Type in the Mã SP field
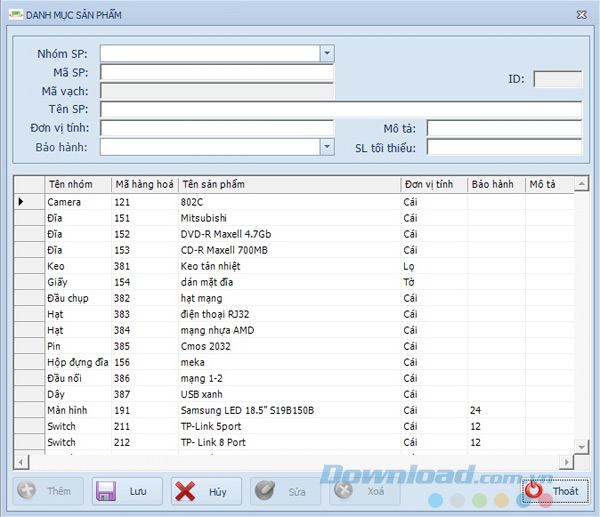The image size is (600, 517). 216,72
